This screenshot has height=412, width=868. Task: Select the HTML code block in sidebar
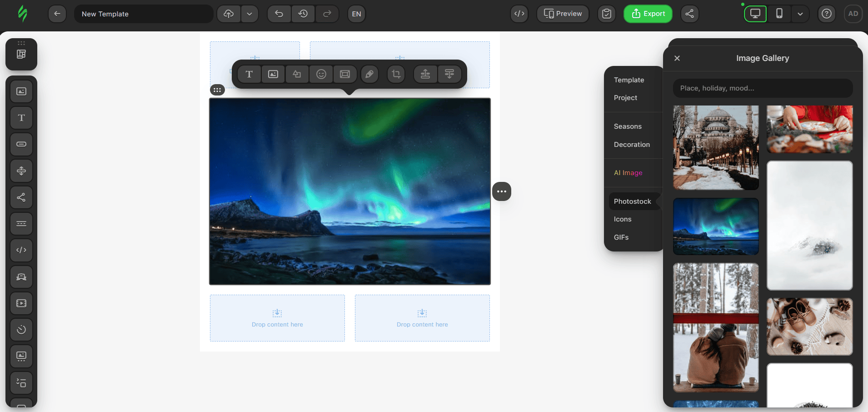click(x=21, y=250)
